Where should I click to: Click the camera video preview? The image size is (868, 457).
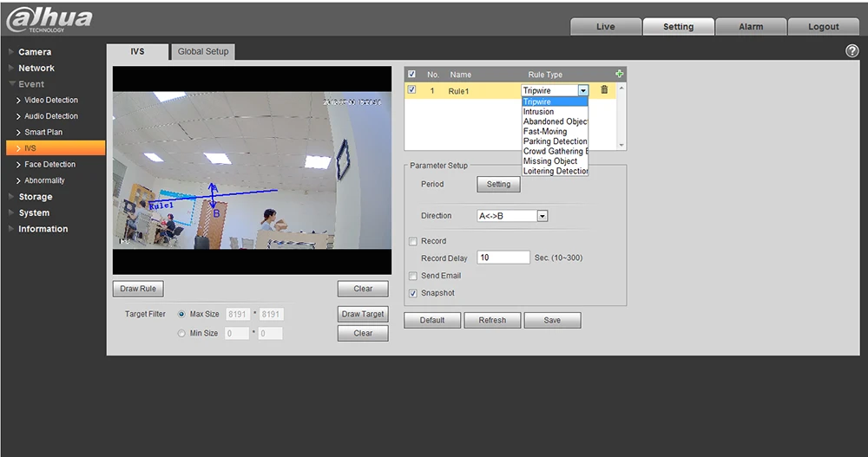[252, 171]
